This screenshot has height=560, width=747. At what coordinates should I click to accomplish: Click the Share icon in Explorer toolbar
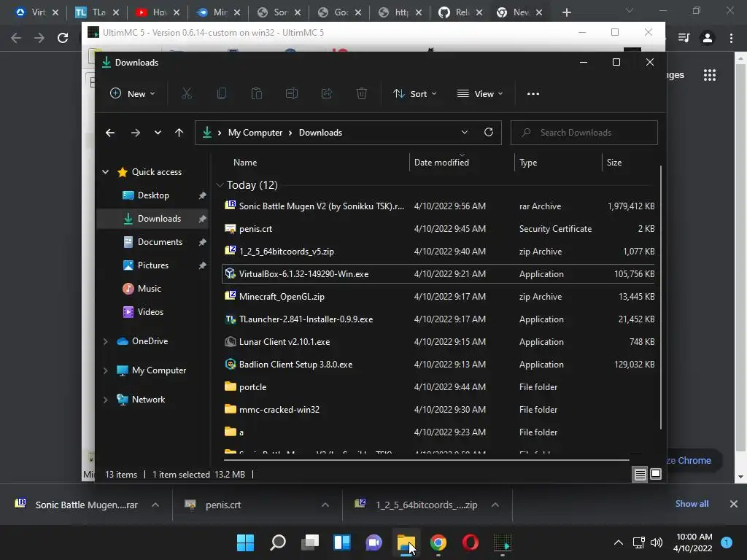327,94
